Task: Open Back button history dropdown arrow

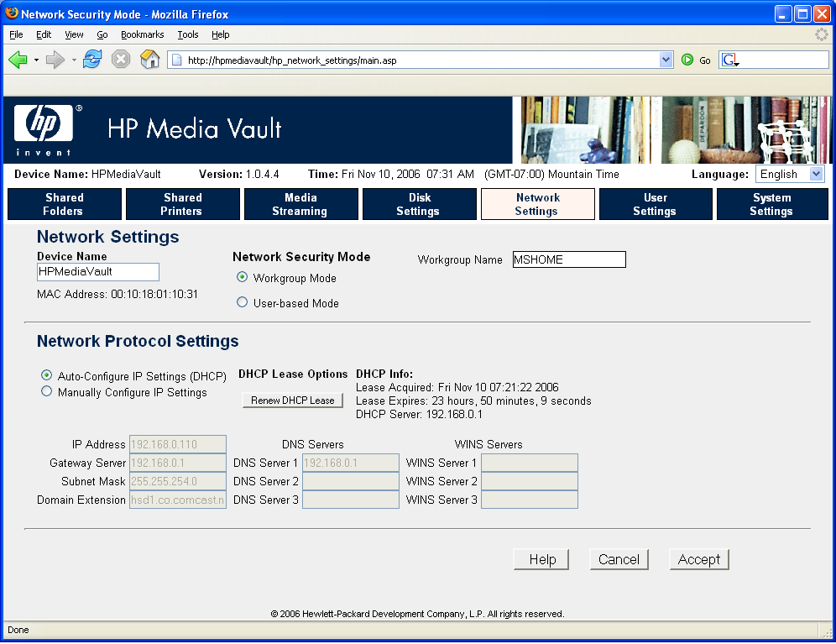Action: [x=36, y=60]
